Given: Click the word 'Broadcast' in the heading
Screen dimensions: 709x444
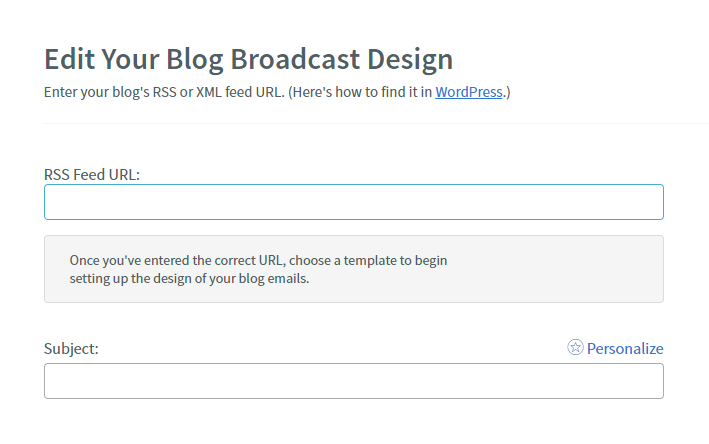Looking at the screenshot, I should (x=295, y=60).
